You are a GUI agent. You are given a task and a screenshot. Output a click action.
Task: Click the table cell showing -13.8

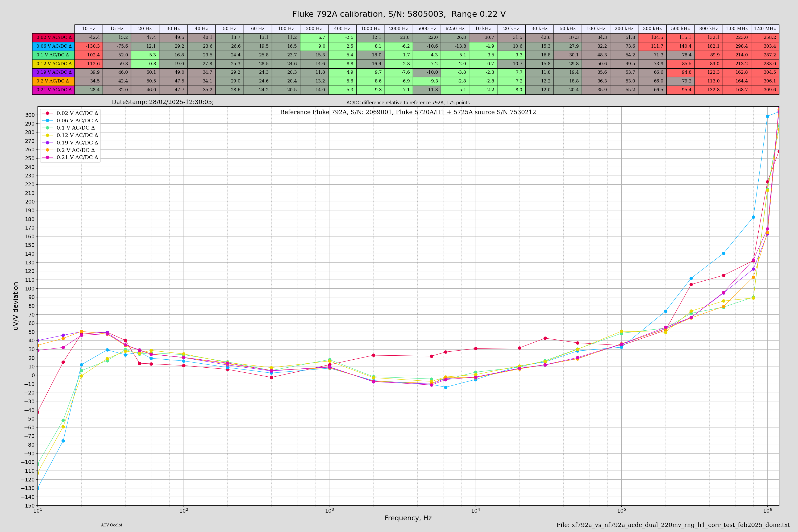455,46
